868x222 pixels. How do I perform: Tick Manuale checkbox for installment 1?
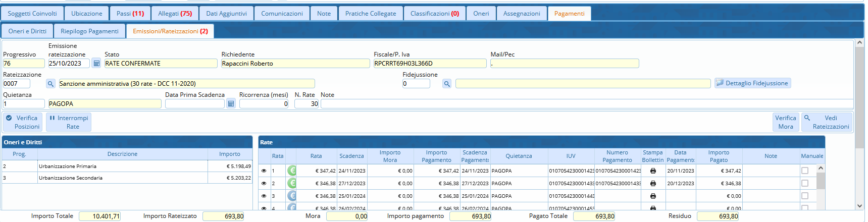[805, 171]
